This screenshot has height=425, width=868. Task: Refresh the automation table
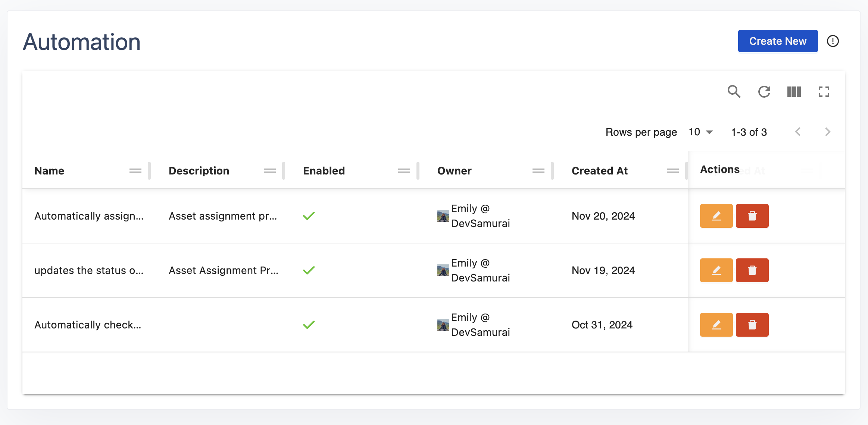pyautogui.click(x=764, y=92)
